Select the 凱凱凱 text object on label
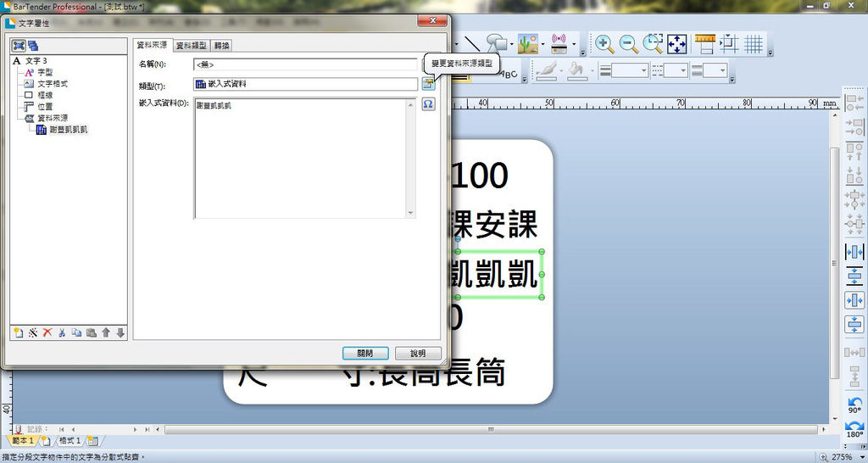 [x=497, y=275]
